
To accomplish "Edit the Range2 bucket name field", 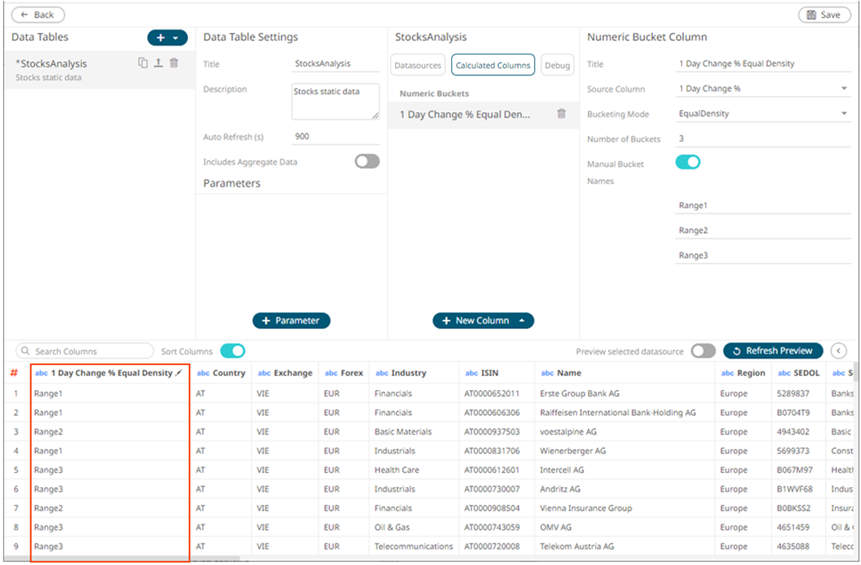I will 763,231.
